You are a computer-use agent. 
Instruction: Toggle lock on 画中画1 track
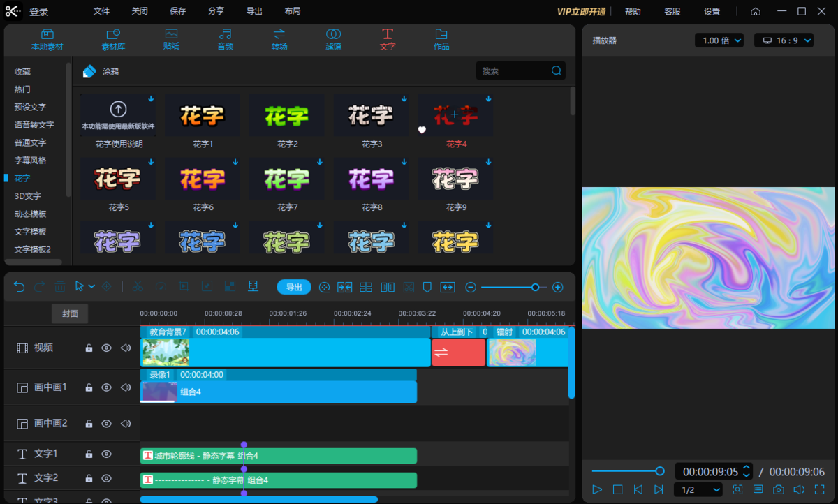coord(89,387)
